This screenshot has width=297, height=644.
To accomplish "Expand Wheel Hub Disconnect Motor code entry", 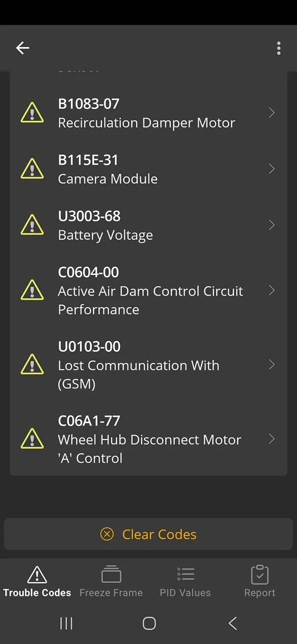I will pyautogui.click(x=272, y=439).
